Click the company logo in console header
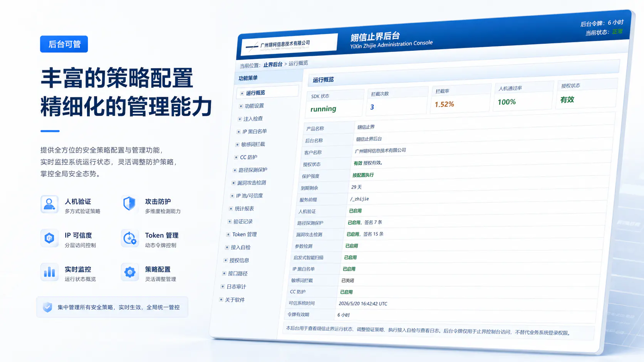The height and width of the screenshot is (362, 644). coord(289,45)
